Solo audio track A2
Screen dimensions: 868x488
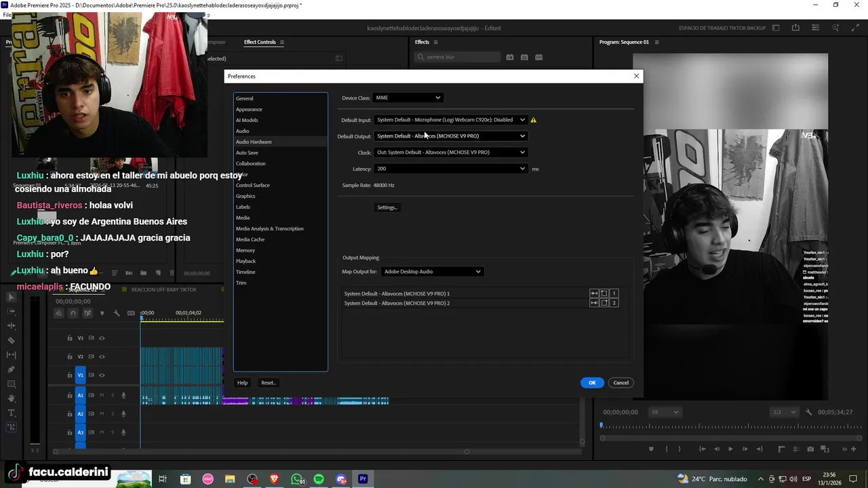point(113,413)
